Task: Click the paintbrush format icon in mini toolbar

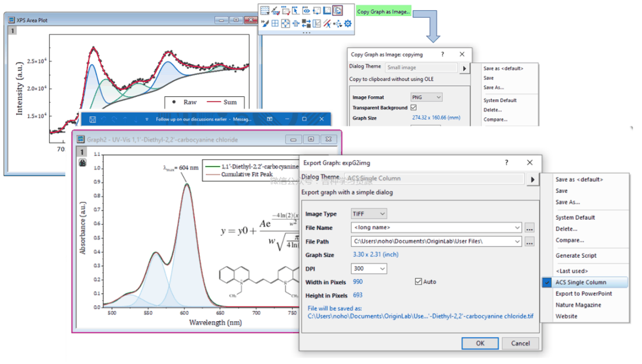Action: (265, 24)
